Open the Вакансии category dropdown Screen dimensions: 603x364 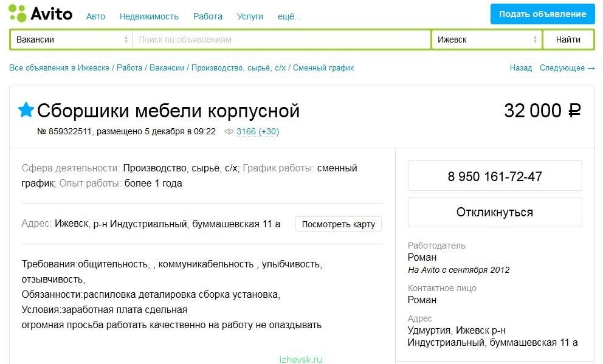click(x=72, y=39)
